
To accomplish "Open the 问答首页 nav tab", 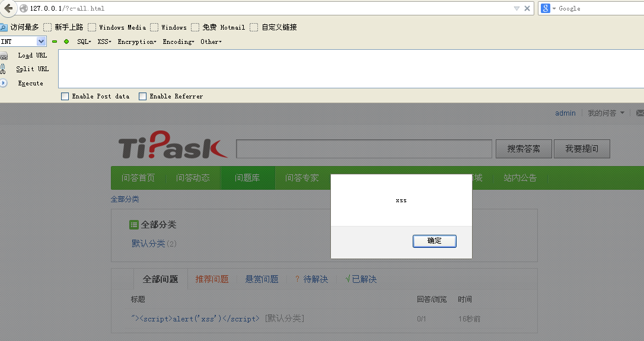I will pos(138,178).
